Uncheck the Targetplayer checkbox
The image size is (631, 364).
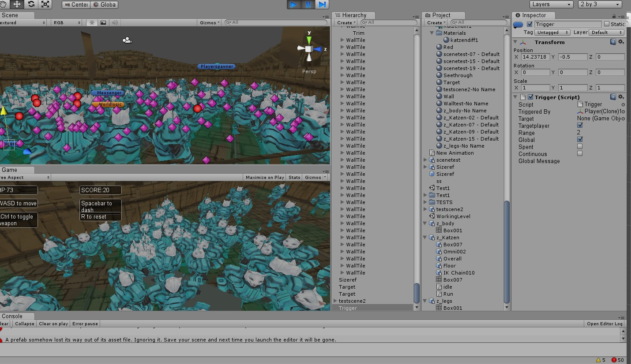[x=580, y=125]
